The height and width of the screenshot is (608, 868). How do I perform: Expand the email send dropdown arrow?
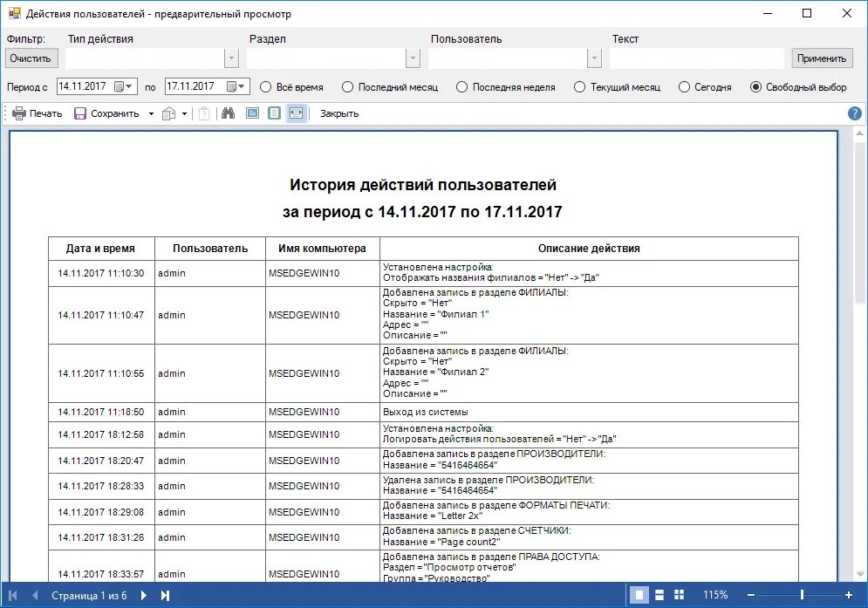(184, 113)
